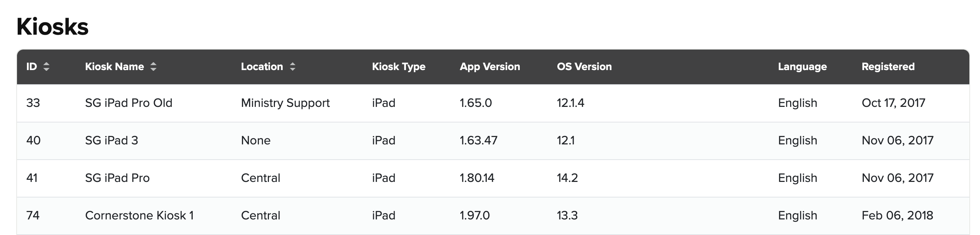This screenshot has width=980, height=235.
Task: Click the Kiosk Type column header
Action: pos(398,67)
